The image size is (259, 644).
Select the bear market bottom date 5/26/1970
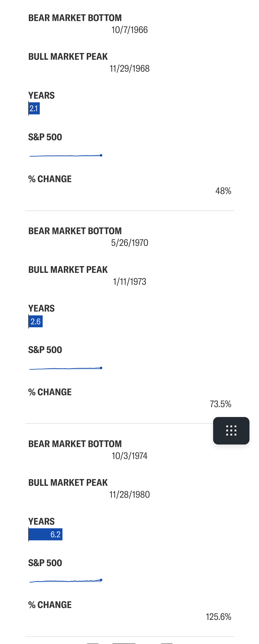pos(130,243)
